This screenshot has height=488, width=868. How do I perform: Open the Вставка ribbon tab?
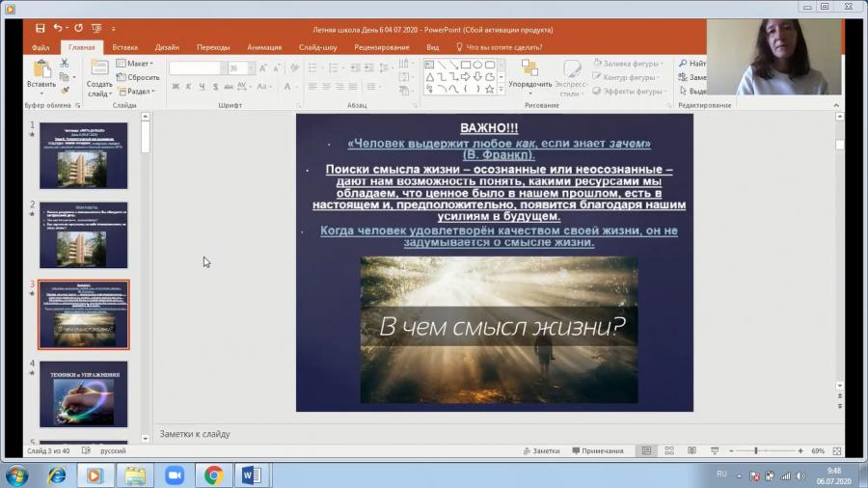(x=124, y=47)
